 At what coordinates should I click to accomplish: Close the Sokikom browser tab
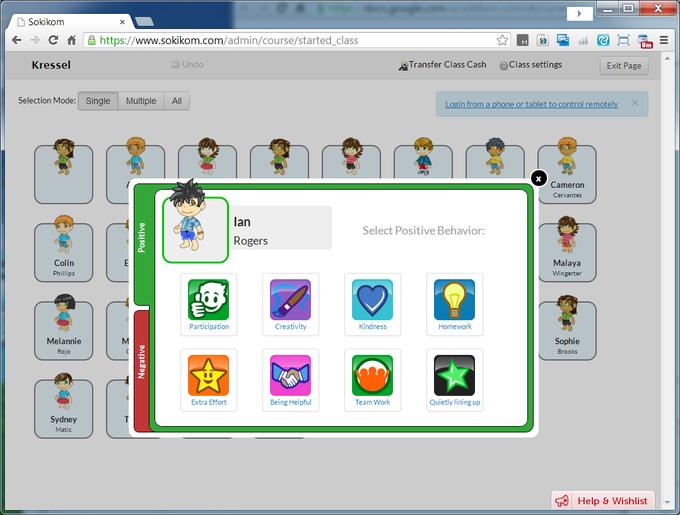[x=122, y=22]
